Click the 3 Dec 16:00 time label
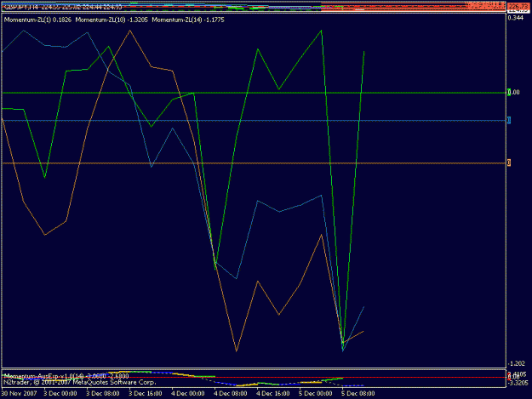 point(146,394)
